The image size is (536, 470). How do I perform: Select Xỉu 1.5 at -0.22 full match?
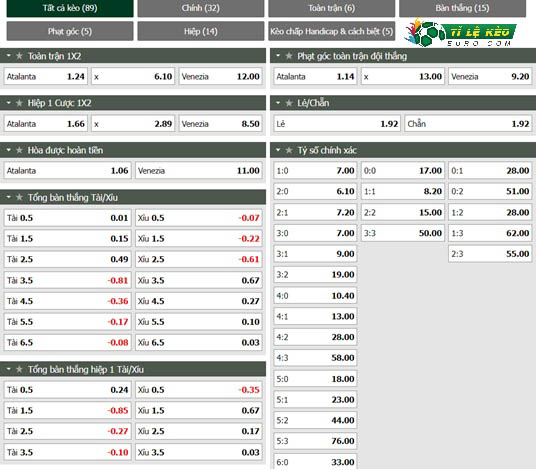coord(199,239)
